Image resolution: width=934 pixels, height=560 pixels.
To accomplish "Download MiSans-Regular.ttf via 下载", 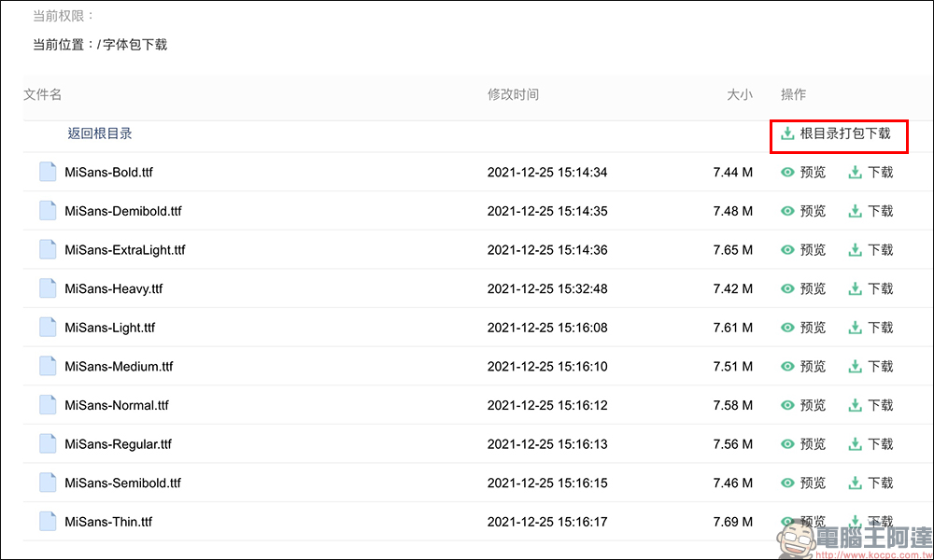I will pyautogui.click(x=870, y=444).
